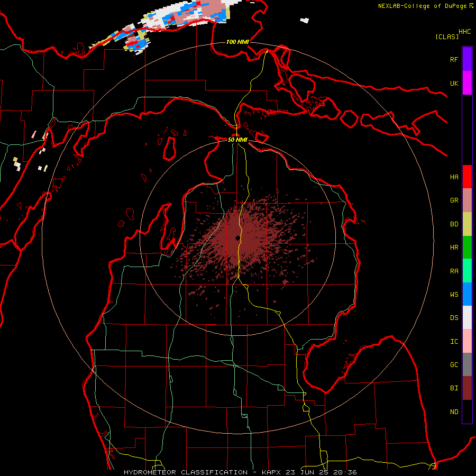Click the small white echo near top right
476x476 pixels.
pyautogui.click(x=305, y=20)
